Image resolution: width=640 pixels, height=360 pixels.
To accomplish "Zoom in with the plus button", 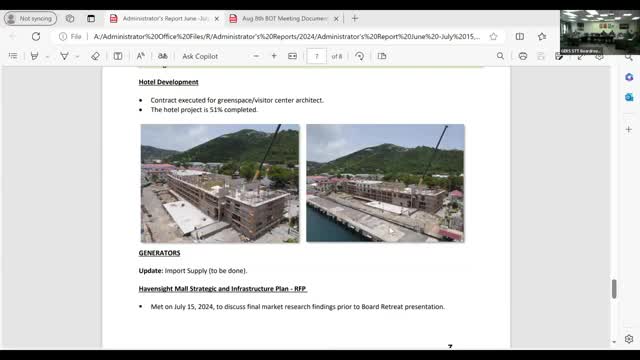I will pos(274,56).
